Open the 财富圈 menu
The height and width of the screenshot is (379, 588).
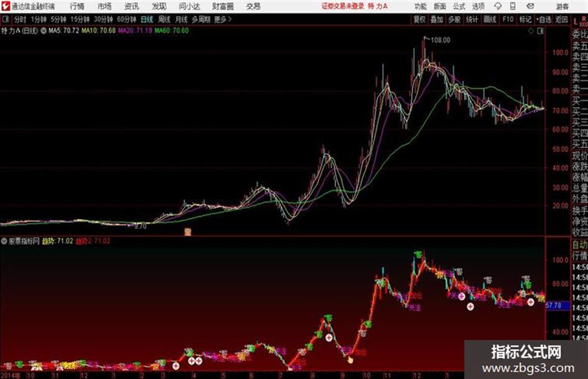point(223,6)
